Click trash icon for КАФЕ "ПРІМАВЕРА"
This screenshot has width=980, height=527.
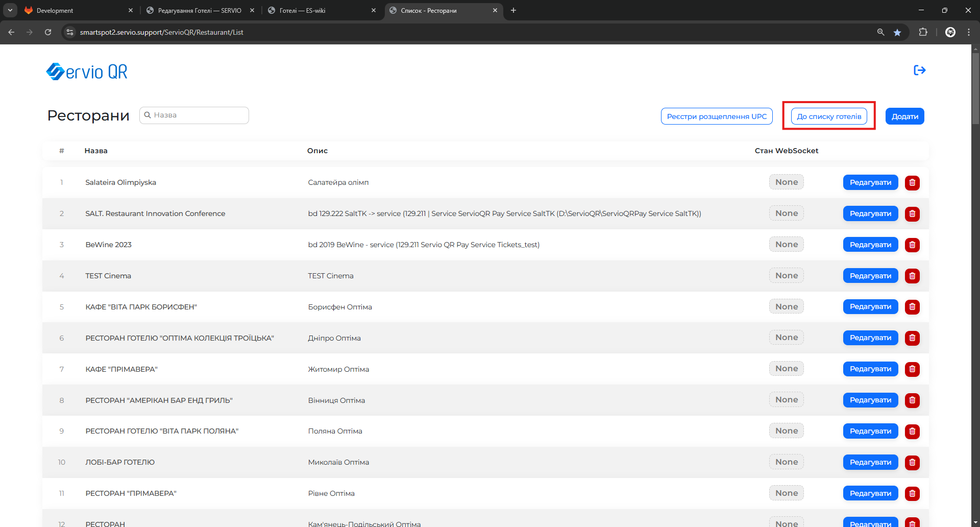coord(912,369)
